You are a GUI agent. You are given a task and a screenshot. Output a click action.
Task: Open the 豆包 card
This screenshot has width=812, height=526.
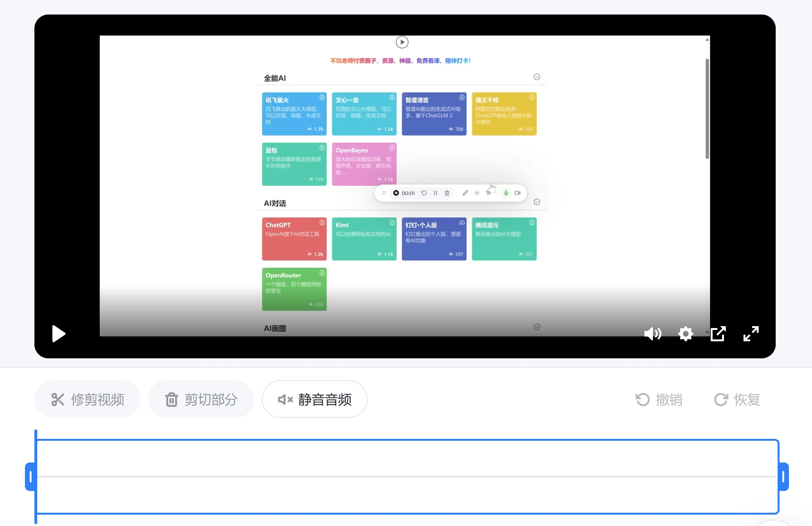tap(294, 164)
